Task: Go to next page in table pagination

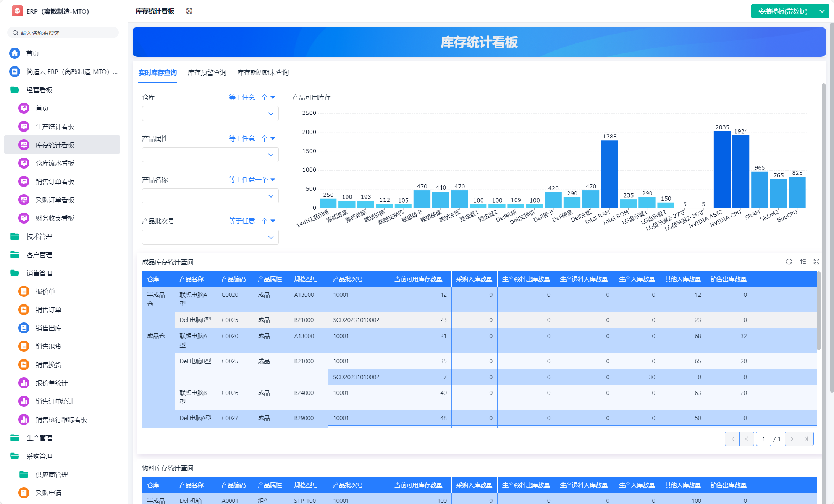Action: tap(792, 439)
